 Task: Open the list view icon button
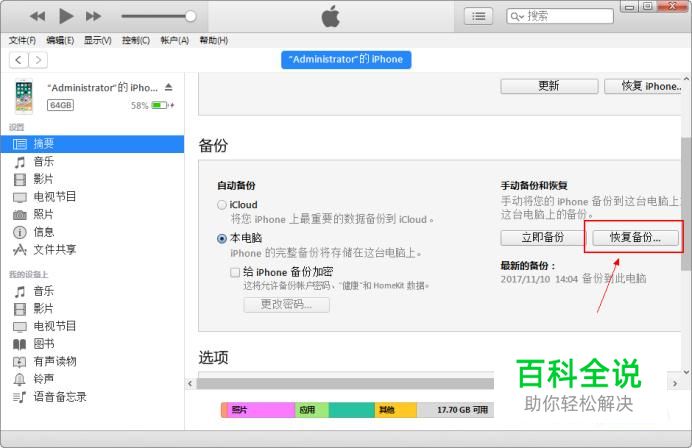tap(478, 17)
